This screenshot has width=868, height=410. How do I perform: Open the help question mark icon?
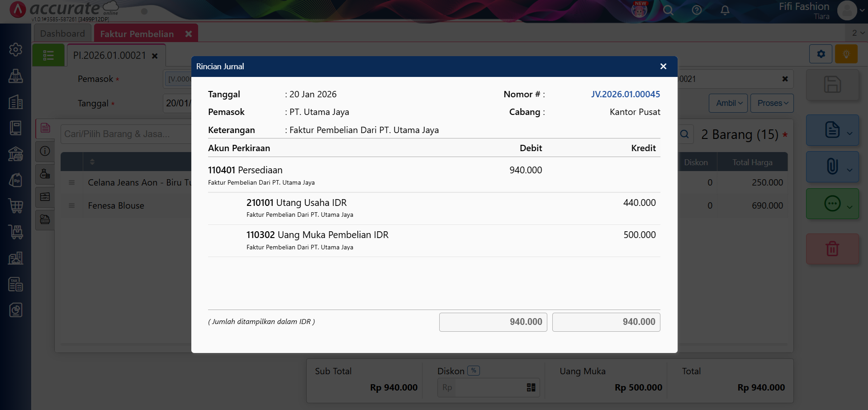[697, 10]
